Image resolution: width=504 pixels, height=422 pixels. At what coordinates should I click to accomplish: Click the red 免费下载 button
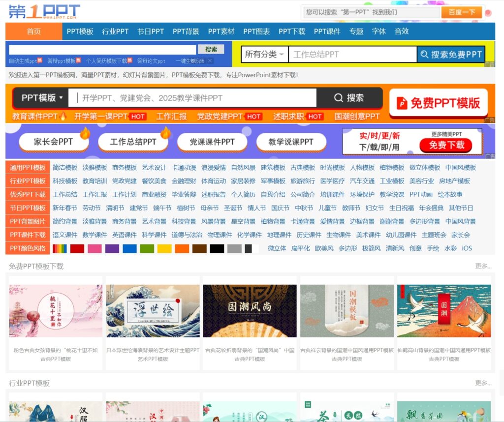tap(446, 145)
